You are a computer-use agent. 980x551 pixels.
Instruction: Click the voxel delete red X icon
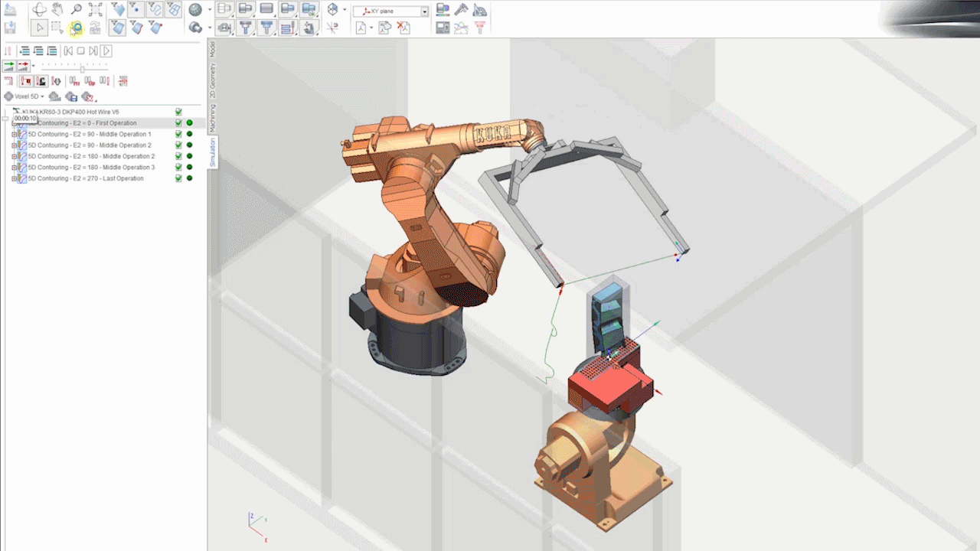tap(88, 97)
